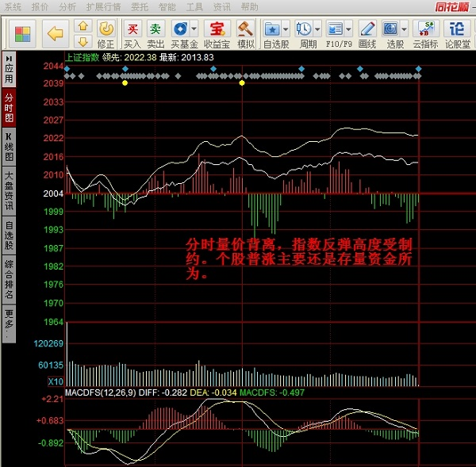Click the +2.21 MACD axis label
This screenshot has width=476, height=467.
click(52, 399)
